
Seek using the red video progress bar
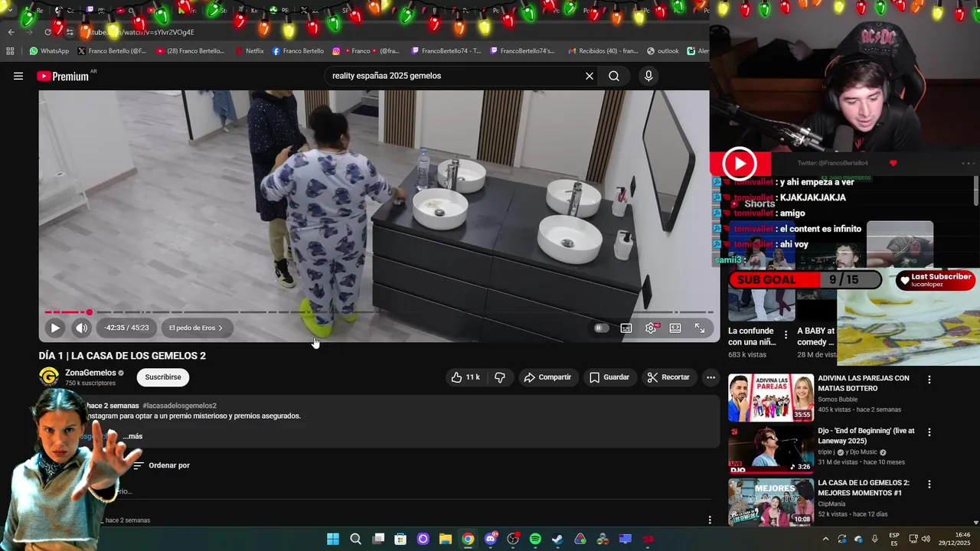coord(378,312)
